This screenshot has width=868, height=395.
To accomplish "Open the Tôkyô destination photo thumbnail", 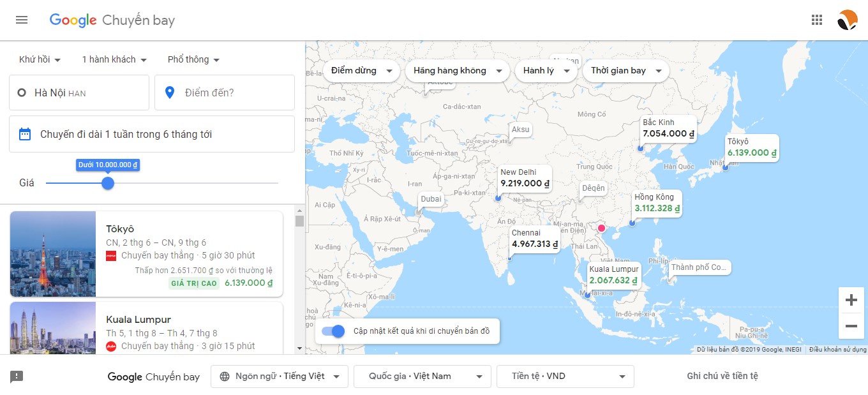I will tap(53, 254).
